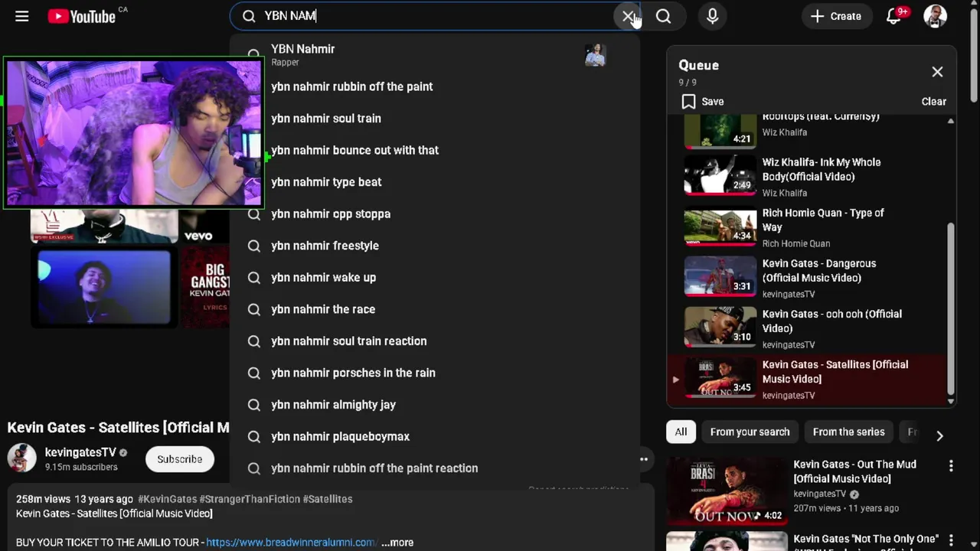Click webcam overlay of streamer
980x551 pixels.
coord(134,132)
